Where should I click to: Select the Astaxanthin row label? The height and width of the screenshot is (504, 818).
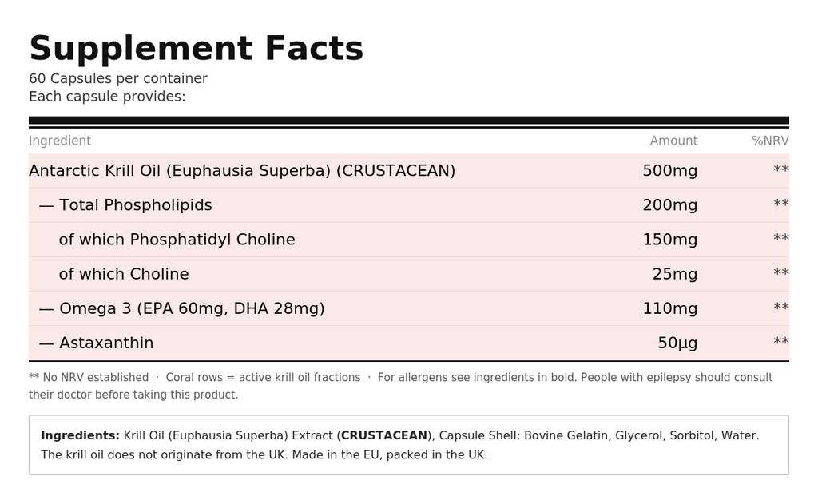[106, 343]
